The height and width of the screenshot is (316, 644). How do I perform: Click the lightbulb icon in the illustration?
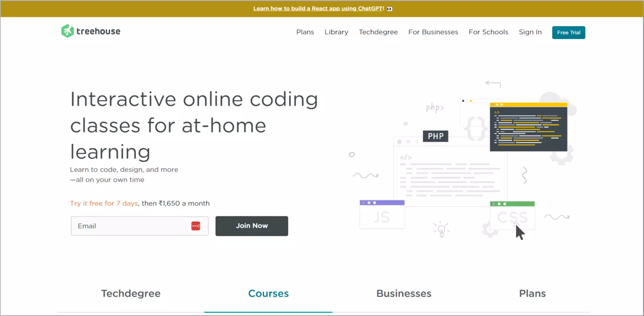[442, 229]
